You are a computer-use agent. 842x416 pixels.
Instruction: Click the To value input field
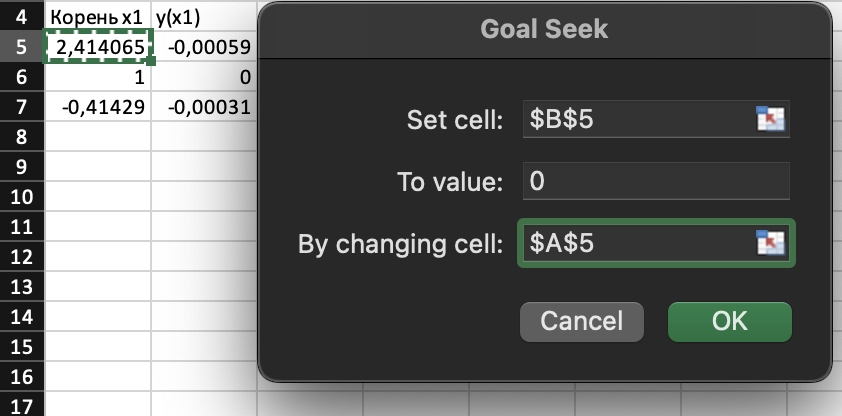coord(656,181)
